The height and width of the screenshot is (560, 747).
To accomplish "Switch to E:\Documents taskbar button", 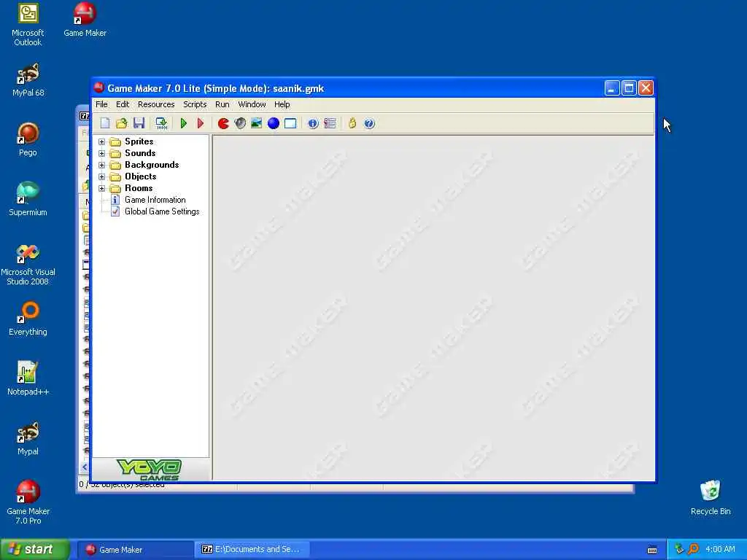I will pyautogui.click(x=252, y=550).
